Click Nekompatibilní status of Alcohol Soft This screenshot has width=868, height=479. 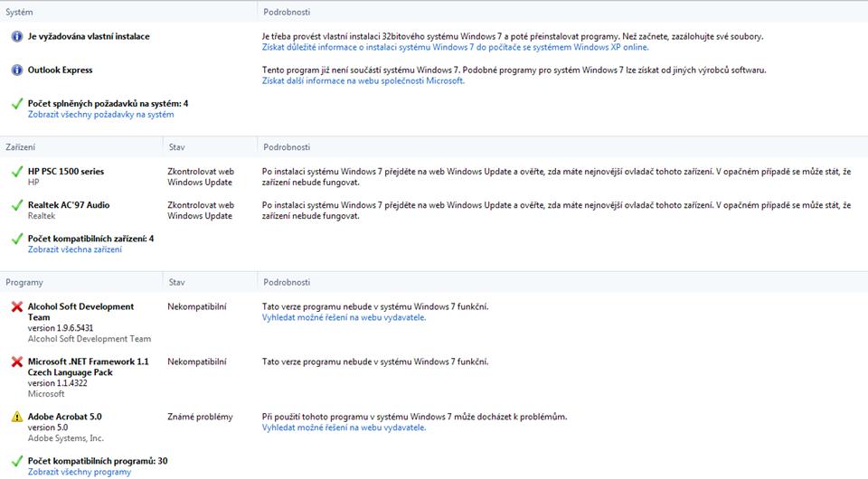pyautogui.click(x=197, y=306)
